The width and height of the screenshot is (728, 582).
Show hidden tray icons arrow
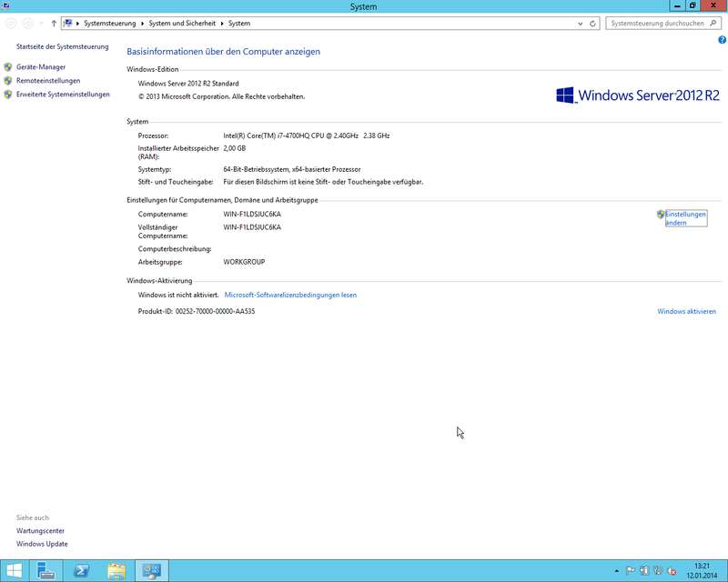pos(618,571)
